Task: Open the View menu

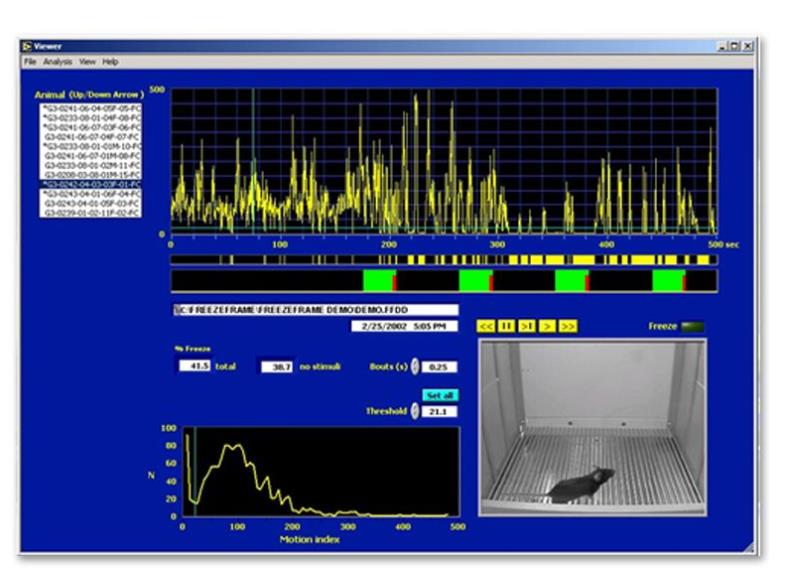Action: [87, 62]
